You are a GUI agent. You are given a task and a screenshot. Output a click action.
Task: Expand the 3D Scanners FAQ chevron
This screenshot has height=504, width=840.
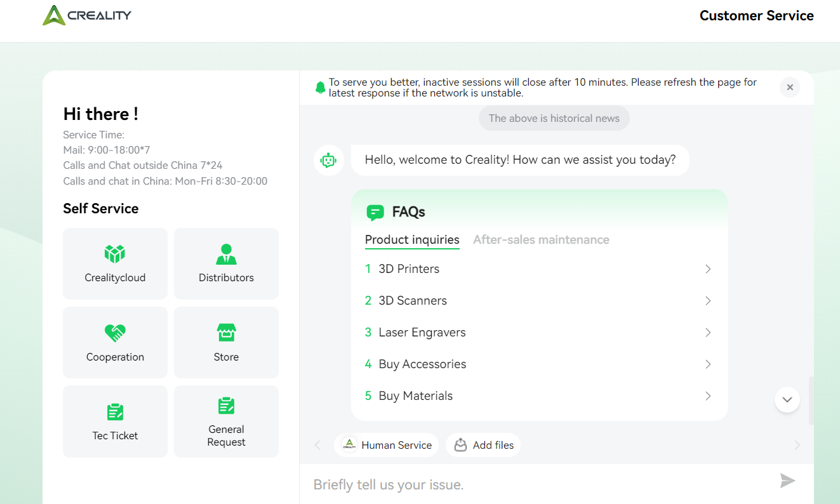click(x=708, y=301)
